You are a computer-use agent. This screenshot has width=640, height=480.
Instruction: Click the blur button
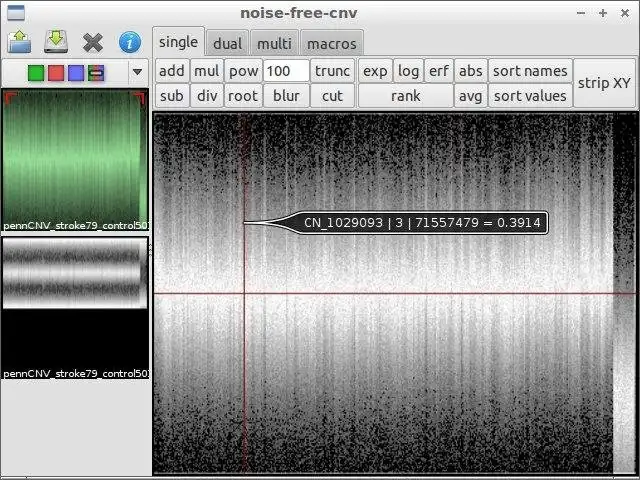[x=286, y=96]
